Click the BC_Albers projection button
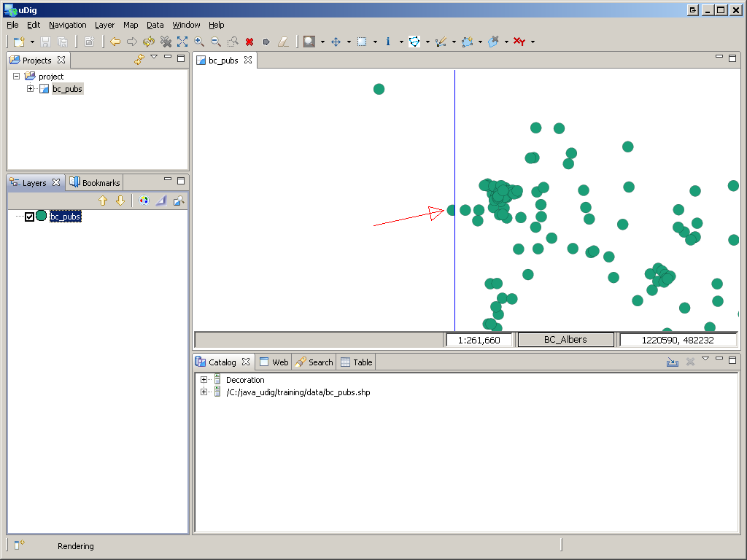The height and width of the screenshot is (560, 747). pyautogui.click(x=565, y=340)
